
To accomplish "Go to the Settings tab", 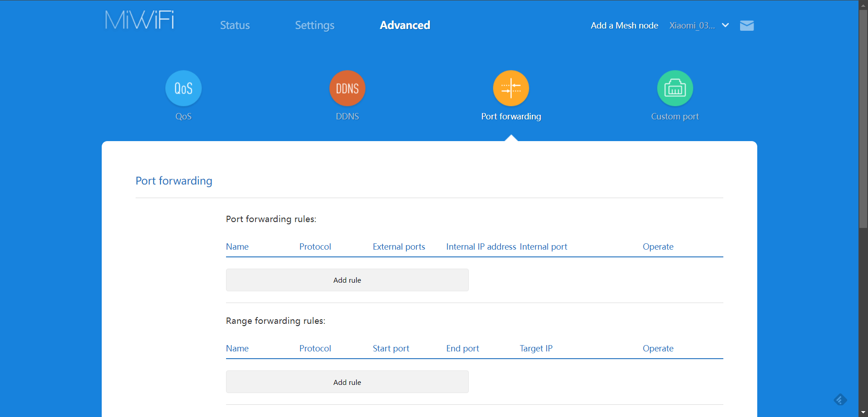I will pos(315,25).
